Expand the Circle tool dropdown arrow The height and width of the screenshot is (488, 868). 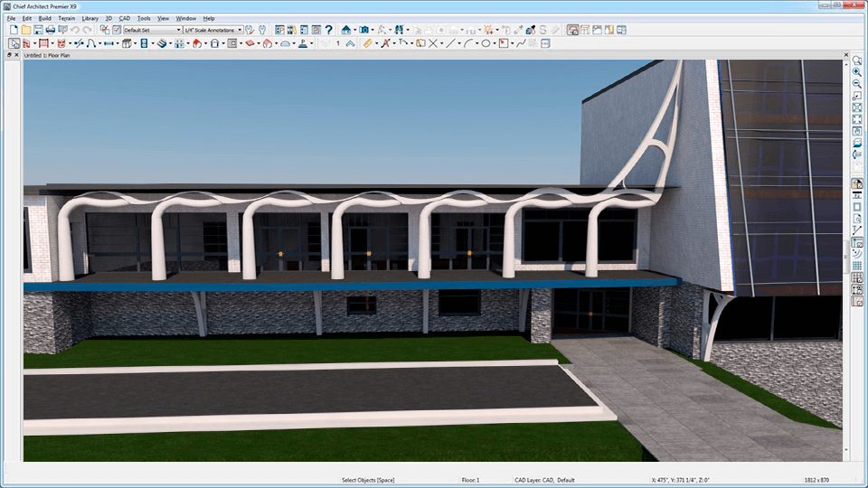tap(494, 43)
